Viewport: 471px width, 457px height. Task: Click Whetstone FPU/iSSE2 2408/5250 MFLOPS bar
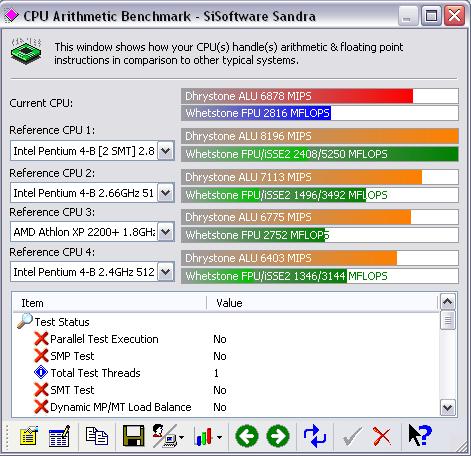pyautogui.click(x=320, y=154)
